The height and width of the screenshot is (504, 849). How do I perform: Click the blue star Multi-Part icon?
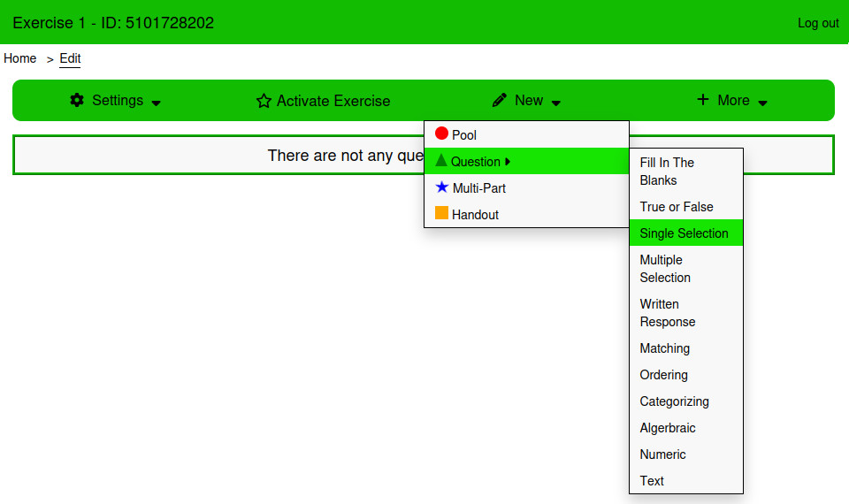442,187
